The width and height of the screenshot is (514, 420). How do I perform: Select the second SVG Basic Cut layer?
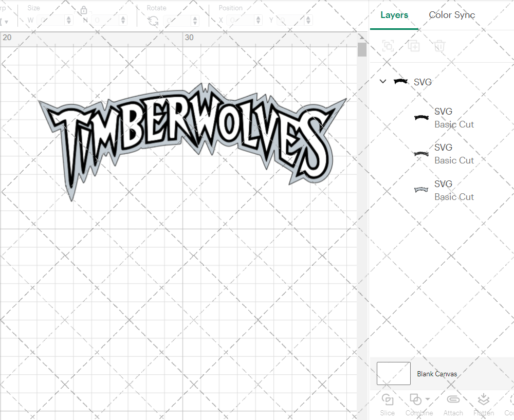coord(444,154)
